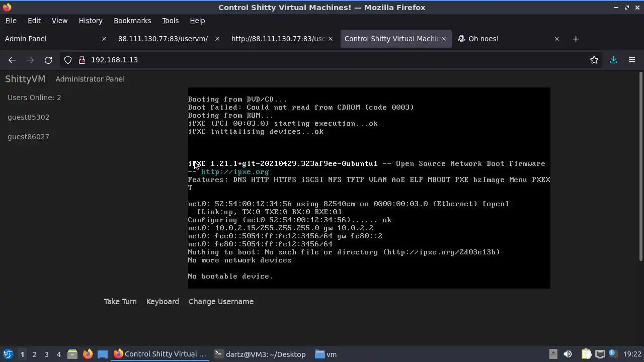Launch file manager from taskbar
This screenshot has width=644, height=362.
[x=72, y=354]
